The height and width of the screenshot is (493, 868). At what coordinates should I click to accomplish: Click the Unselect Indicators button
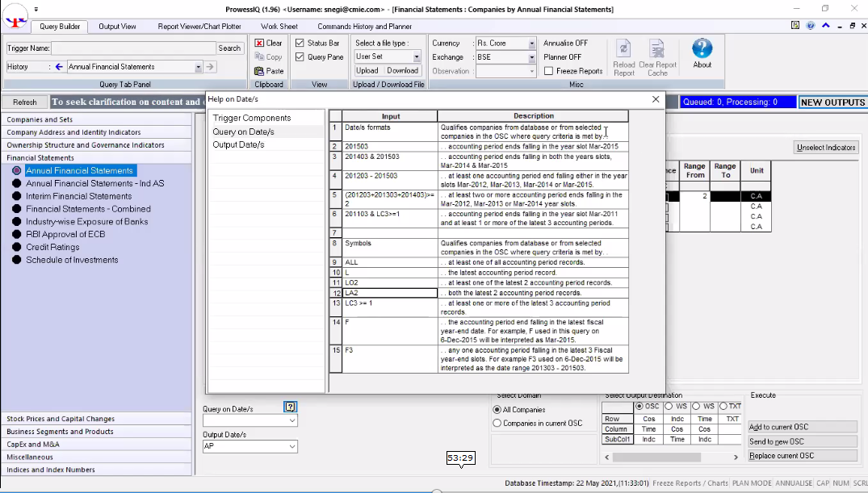point(825,148)
